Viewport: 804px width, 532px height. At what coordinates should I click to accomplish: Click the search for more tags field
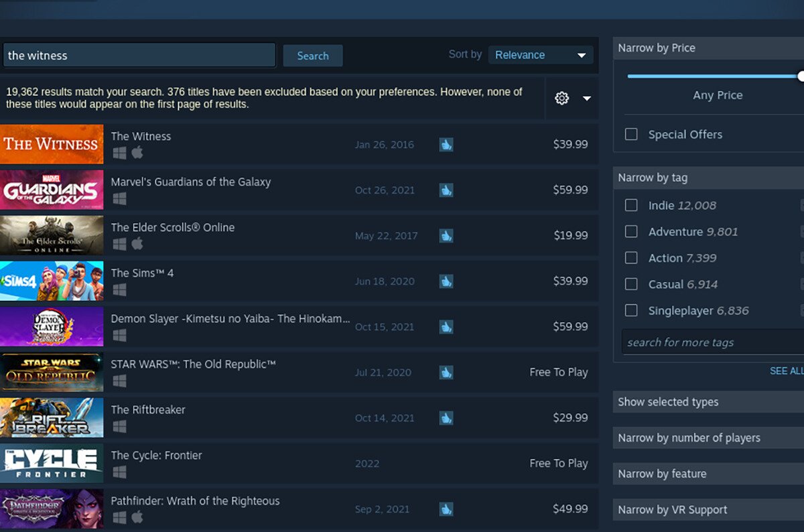pos(712,342)
